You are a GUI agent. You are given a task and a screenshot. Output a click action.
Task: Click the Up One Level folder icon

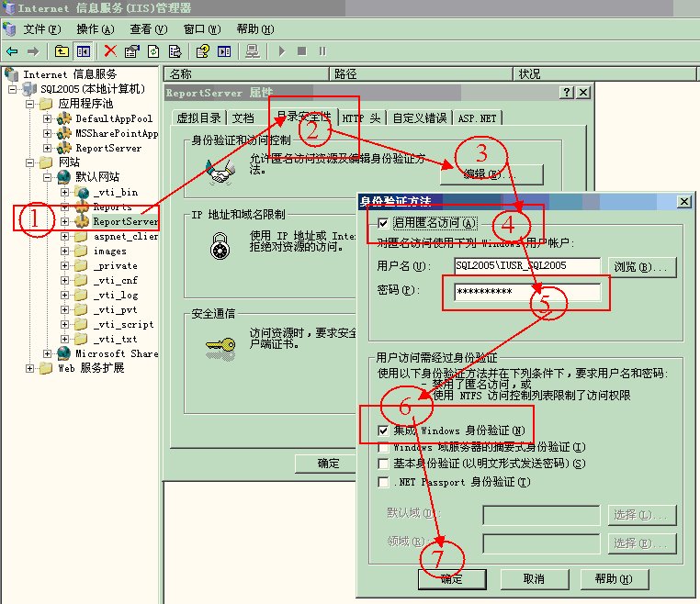point(62,51)
